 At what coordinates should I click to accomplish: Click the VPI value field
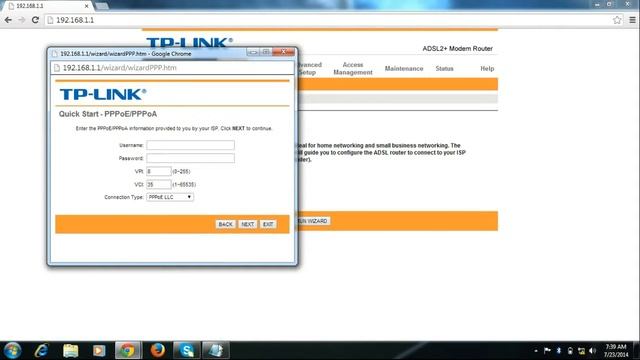[x=158, y=171]
